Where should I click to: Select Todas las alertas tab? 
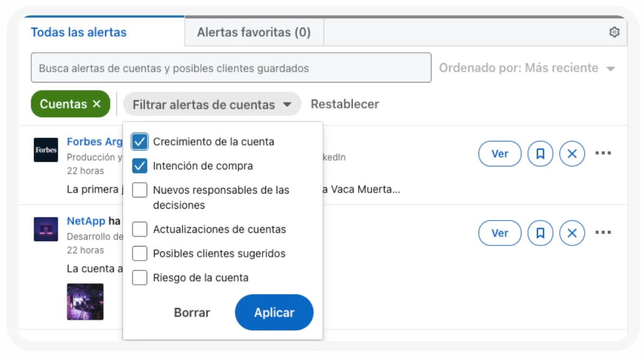(79, 32)
